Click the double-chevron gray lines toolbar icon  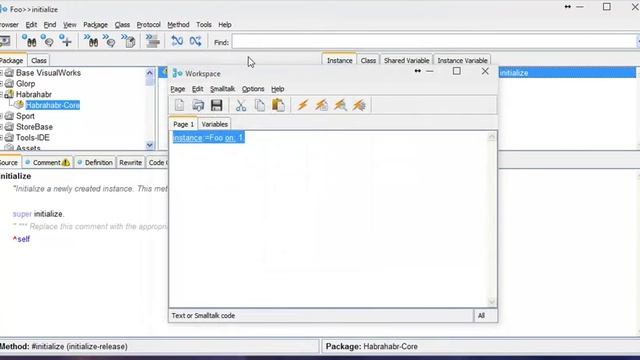tap(152, 41)
